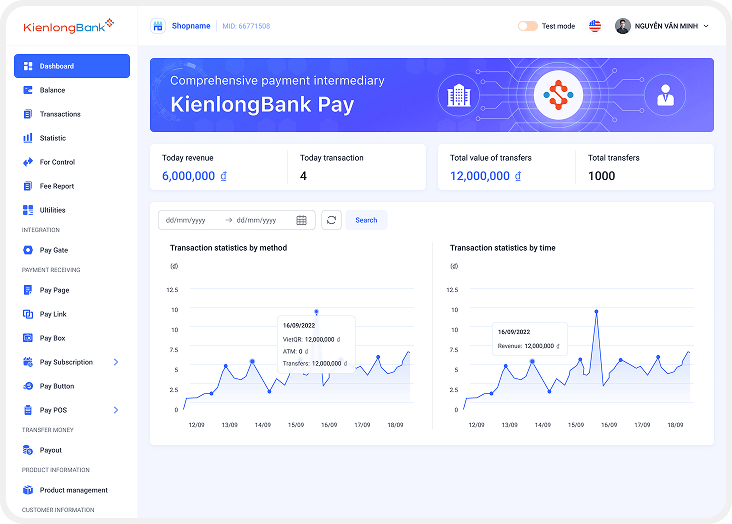Click the Pay Box icon
Screen dimensions: 732x524
[x=28, y=338]
